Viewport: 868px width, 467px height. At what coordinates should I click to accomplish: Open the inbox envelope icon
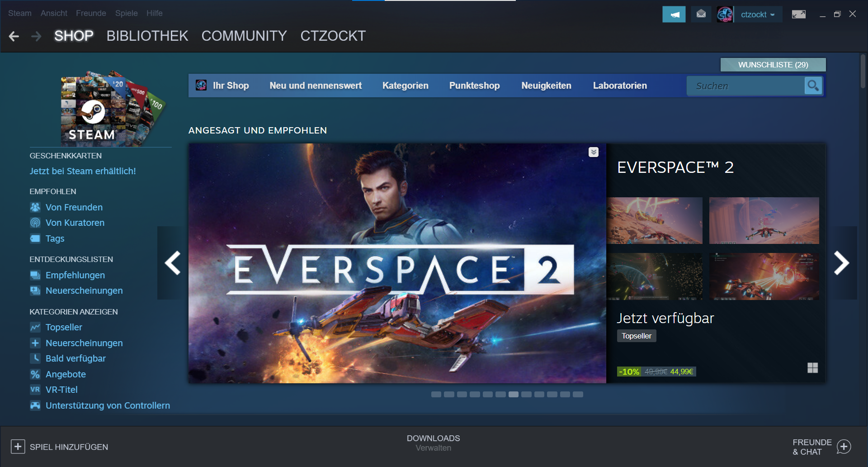[701, 14]
